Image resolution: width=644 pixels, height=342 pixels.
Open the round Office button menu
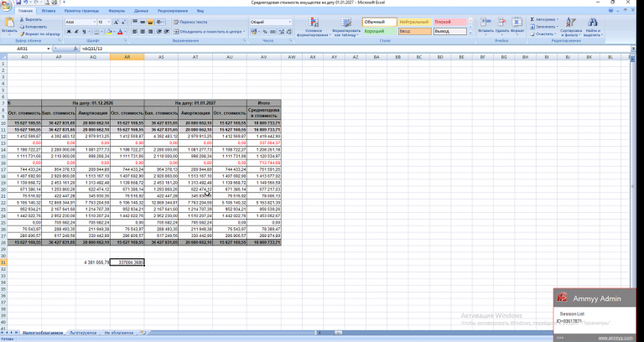(6, 7)
